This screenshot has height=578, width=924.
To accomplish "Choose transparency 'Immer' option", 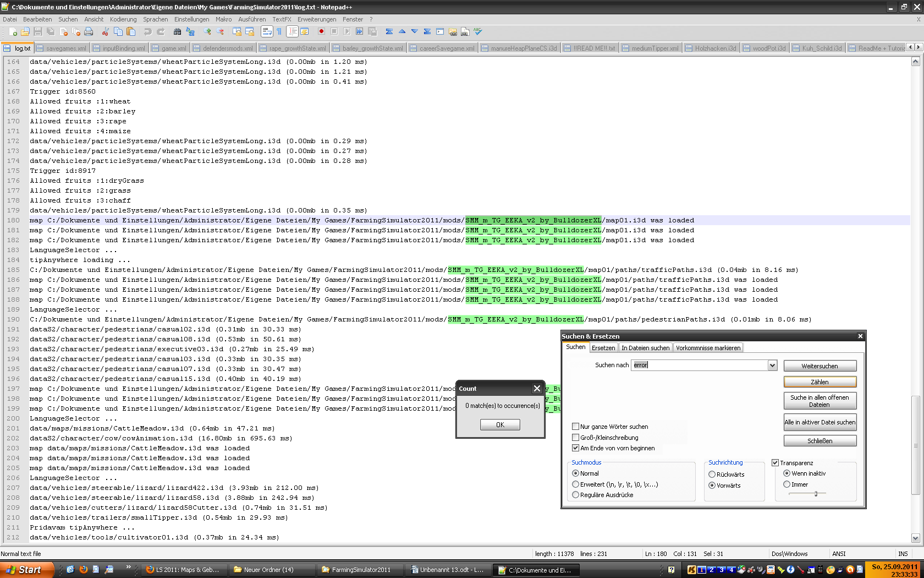I will pos(787,484).
